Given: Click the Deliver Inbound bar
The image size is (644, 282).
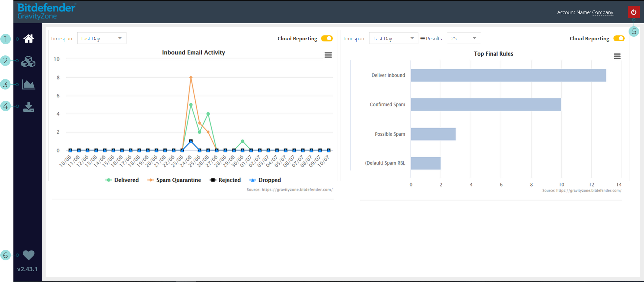Looking at the screenshot, I should click(x=508, y=75).
